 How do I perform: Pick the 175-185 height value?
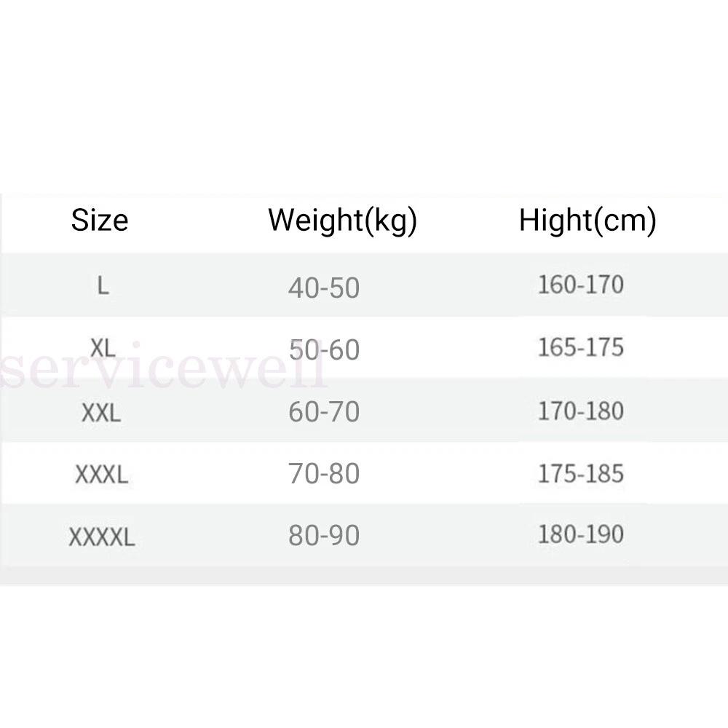(x=580, y=474)
